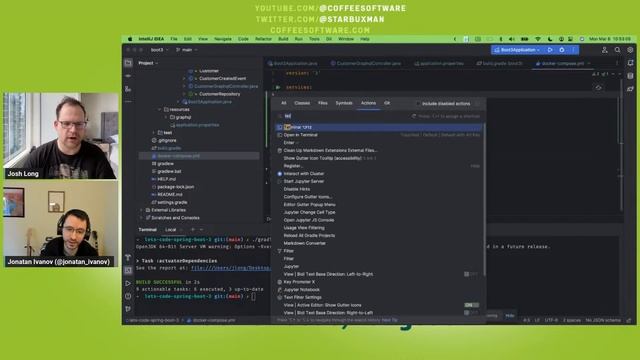Screen dimensions: 640x360
Task: Open the Project view selector dropdown
Action: [148, 63]
